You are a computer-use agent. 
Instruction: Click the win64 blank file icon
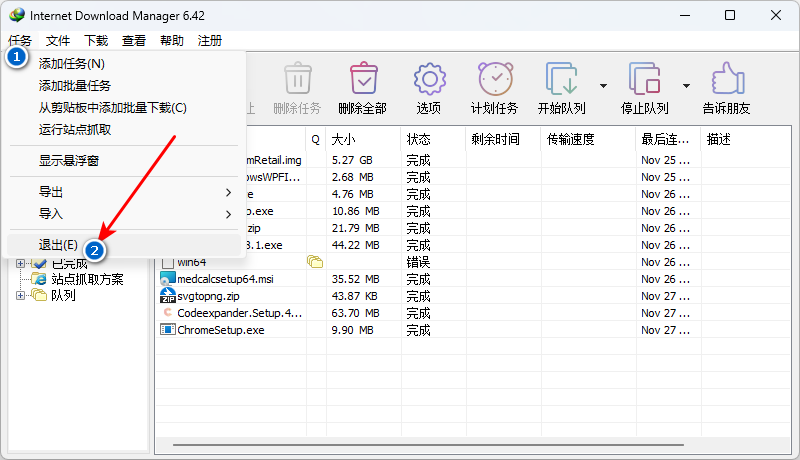pos(168,263)
